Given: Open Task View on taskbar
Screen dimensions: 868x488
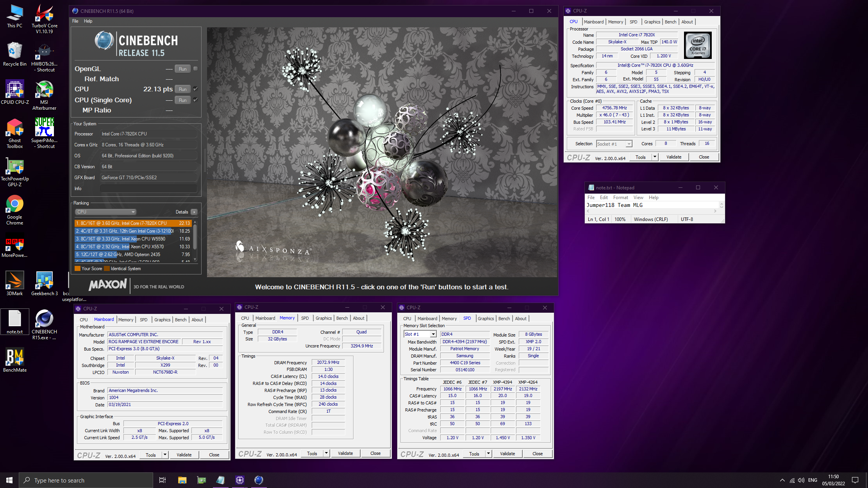Looking at the screenshot, I should click(x=163, y=480).
